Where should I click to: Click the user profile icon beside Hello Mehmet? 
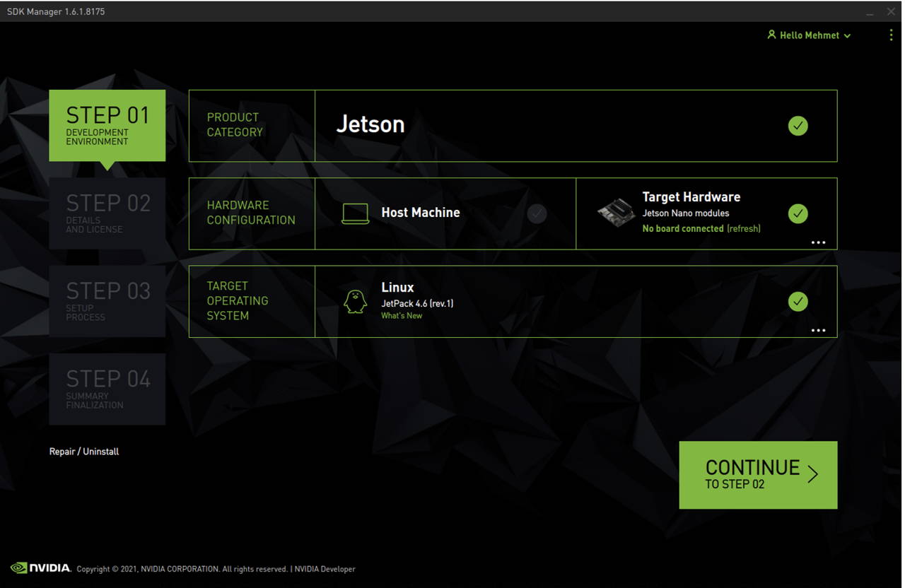point(771,35)
